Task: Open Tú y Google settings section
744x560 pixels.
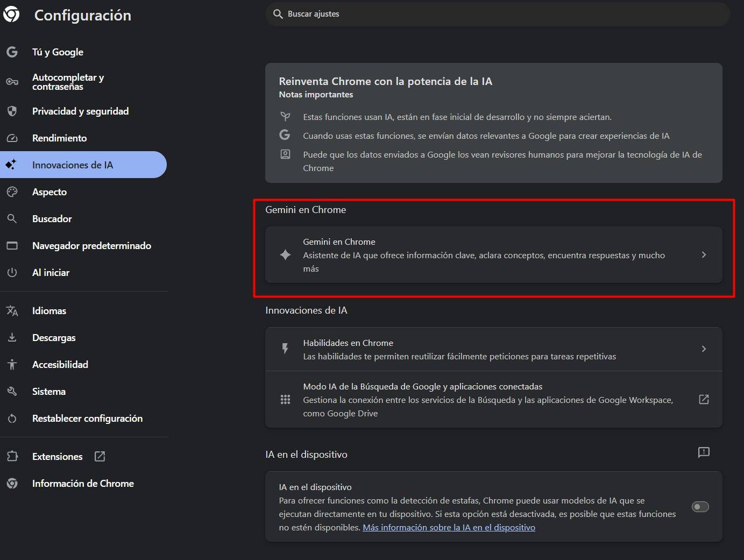Action: (x=83, y=52)
